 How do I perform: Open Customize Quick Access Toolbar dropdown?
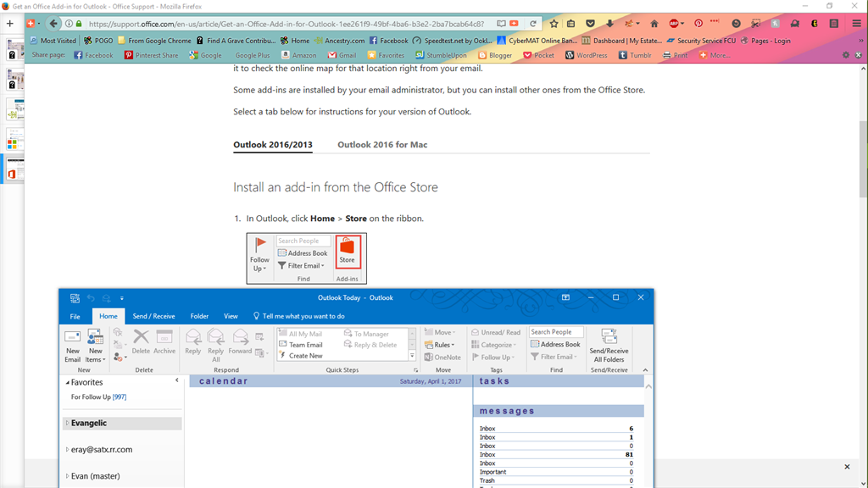pos(122,298)
